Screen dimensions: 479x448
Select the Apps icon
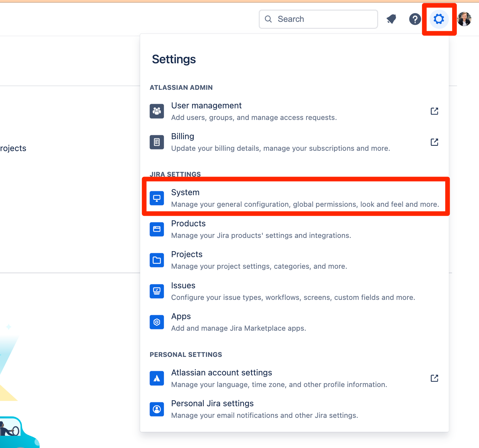157,322
